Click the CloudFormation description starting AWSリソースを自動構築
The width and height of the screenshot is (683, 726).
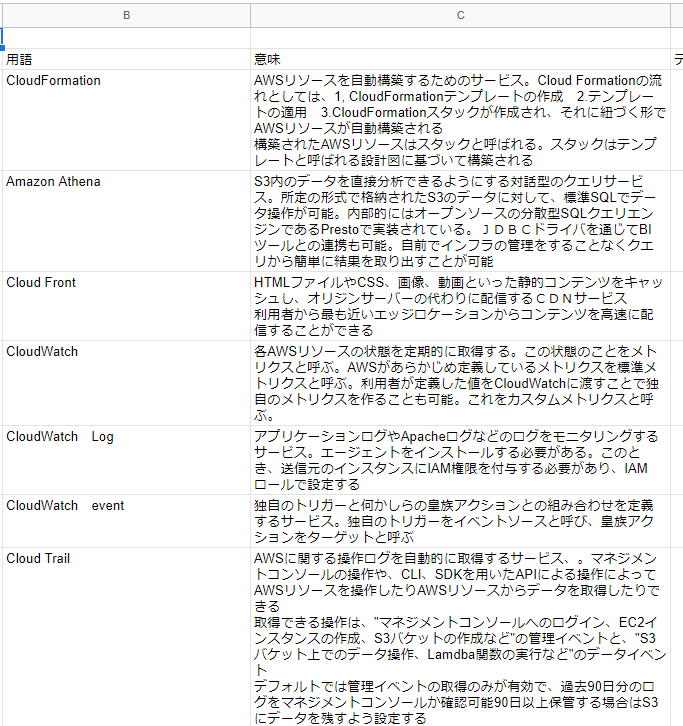[460, 120]
